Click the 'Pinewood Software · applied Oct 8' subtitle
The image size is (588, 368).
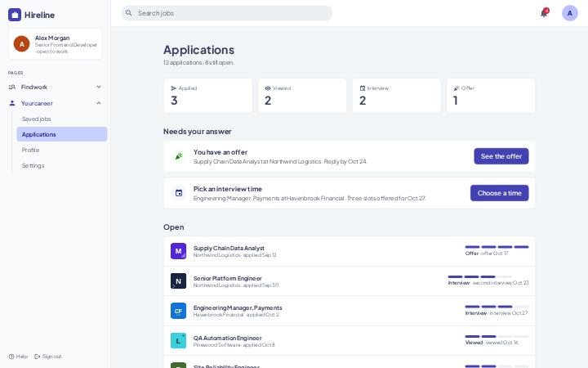pyautogui.click(x=234, y=345)
